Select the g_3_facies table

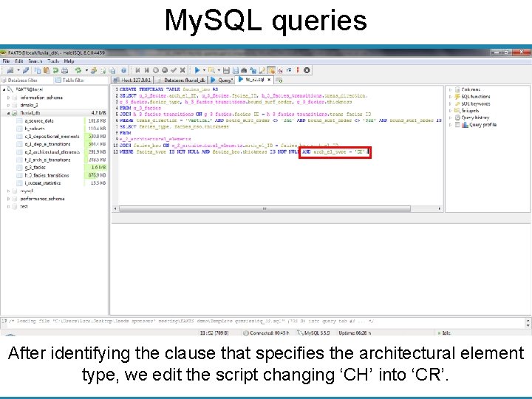(35, 167)
